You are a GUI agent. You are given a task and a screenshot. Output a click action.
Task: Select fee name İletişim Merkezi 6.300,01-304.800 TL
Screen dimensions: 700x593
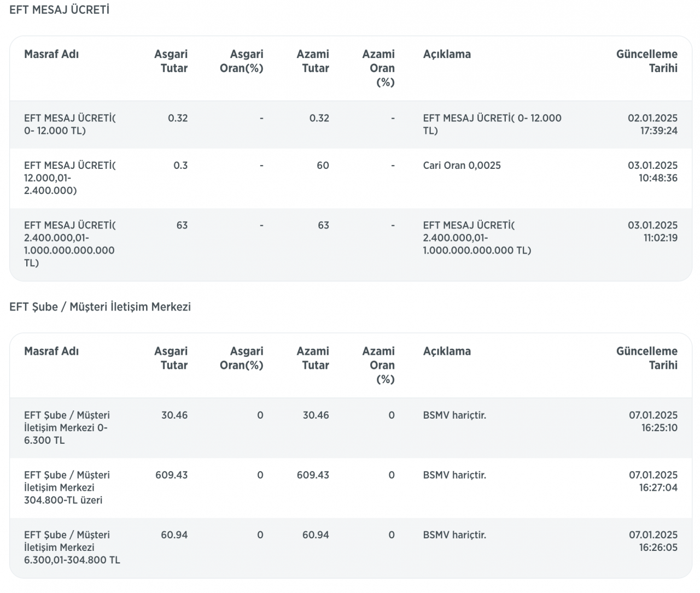point(72,547)
